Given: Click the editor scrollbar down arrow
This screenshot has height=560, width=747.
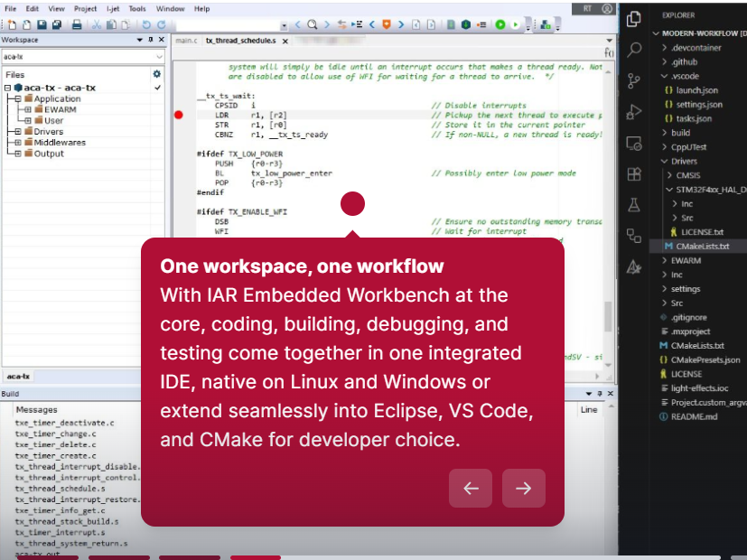Looking at the screenshot, I should tap(608, 365).
